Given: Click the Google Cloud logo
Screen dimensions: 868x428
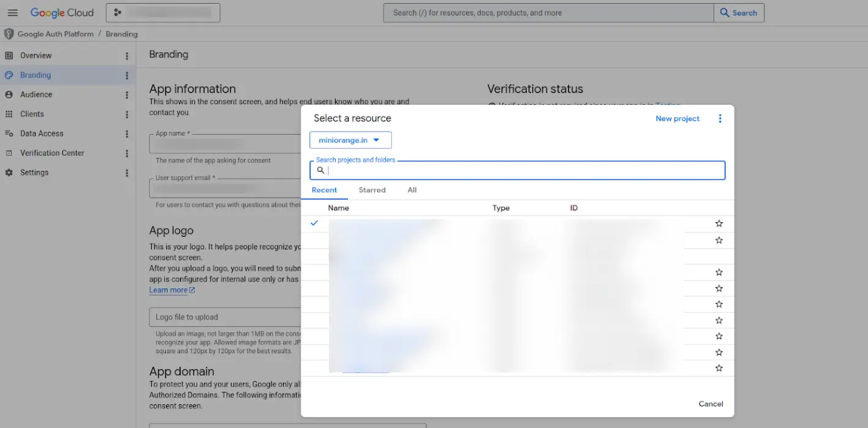Looking at the screenshot, I should (x=62, y=12).
